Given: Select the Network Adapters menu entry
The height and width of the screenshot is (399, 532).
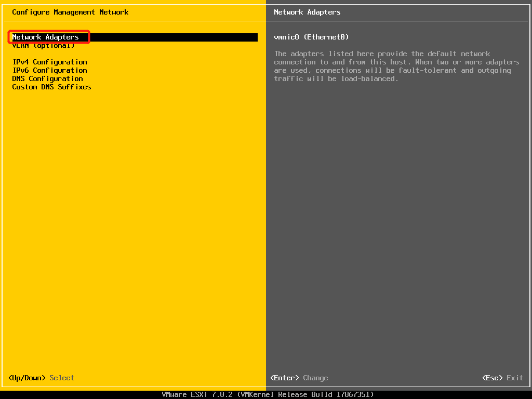Looking at the screenshot, I should click(x=135, y=37).
